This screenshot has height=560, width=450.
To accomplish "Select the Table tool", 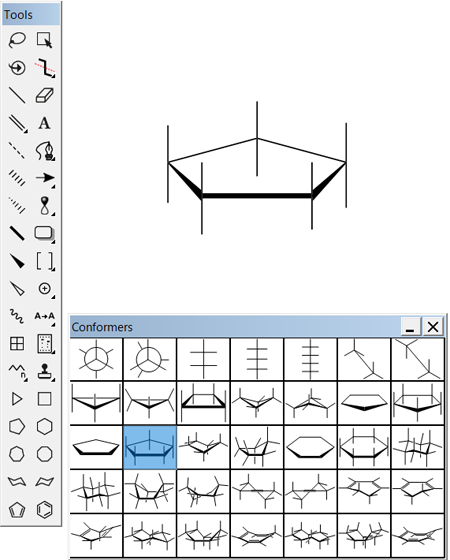I will click(17, 344).
